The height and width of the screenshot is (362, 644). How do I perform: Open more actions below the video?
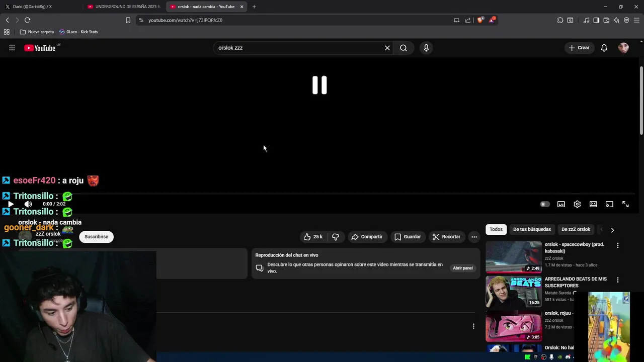tap(474, 237)
